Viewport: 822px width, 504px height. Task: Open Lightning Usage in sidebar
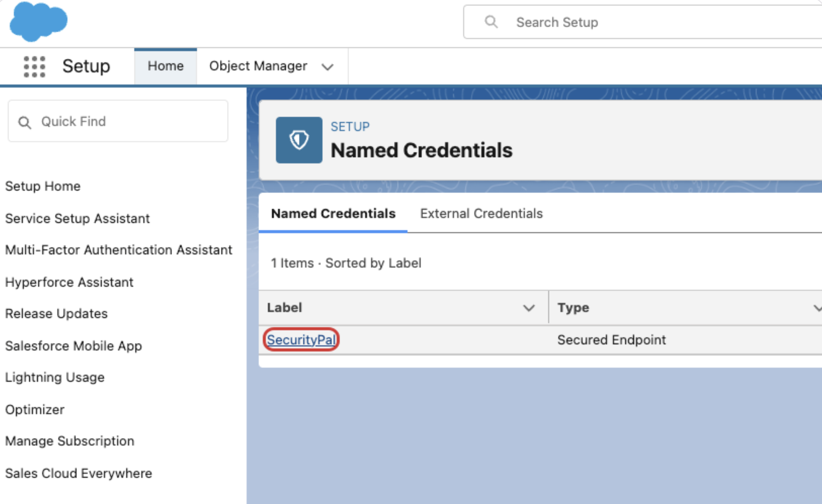click(x=55, y=377)
